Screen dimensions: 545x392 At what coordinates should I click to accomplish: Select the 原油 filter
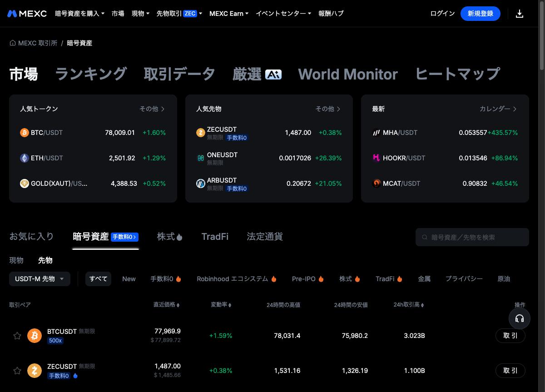pyautogui.click(x=504, y=279)
